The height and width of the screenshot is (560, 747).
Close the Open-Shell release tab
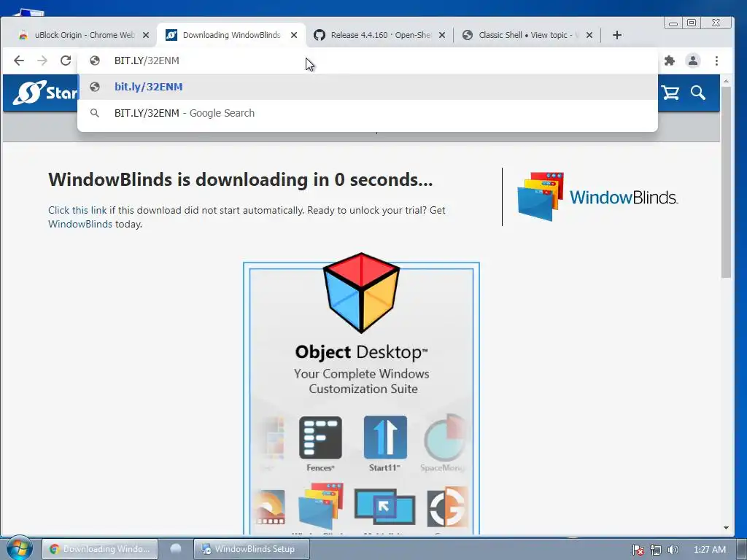(442, 35)
